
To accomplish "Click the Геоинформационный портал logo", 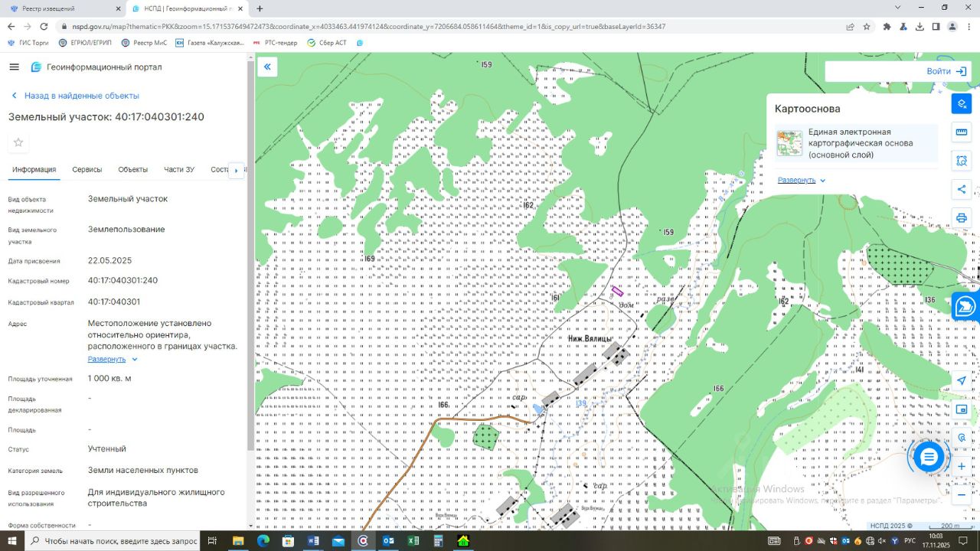I will [96, 67].
